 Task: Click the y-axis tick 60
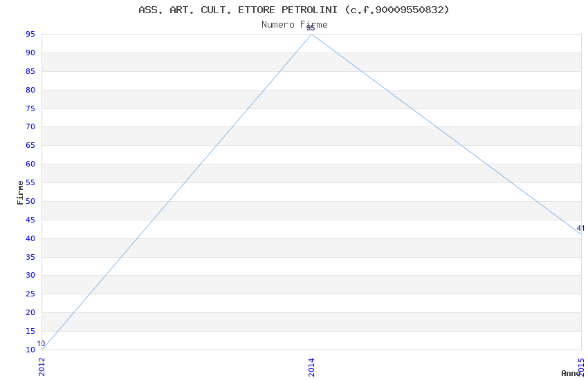tap(30, 164)
